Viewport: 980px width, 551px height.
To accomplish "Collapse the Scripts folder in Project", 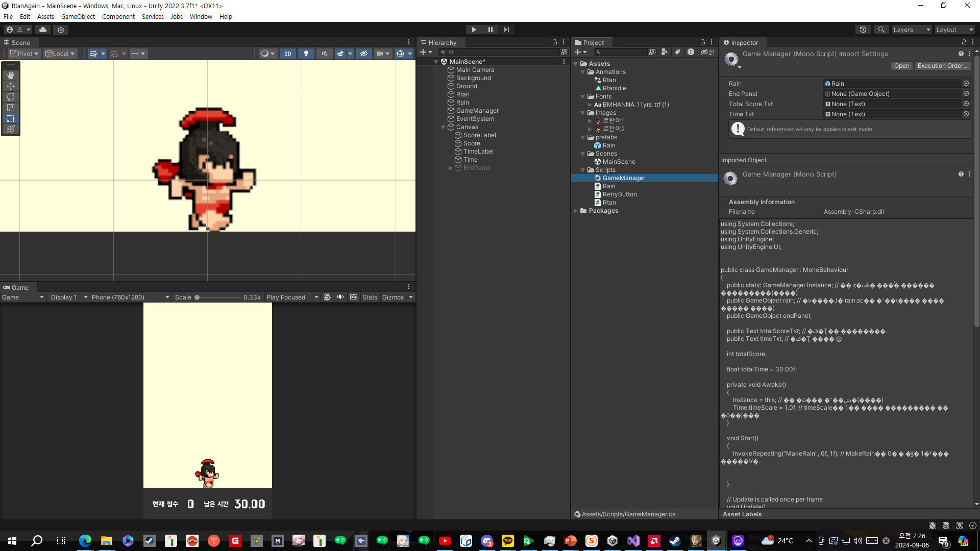I will pos(582,170).
